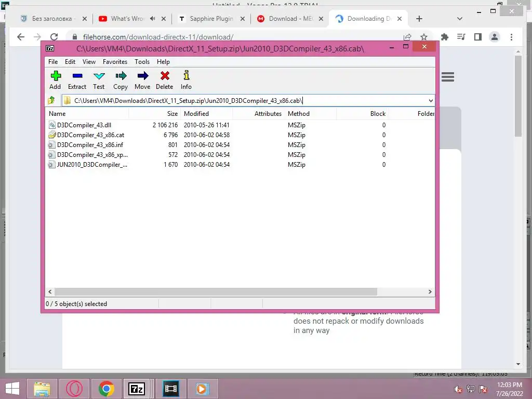
Task: Close the Sapphire Plugin tab
Action: tap(243, 19)
